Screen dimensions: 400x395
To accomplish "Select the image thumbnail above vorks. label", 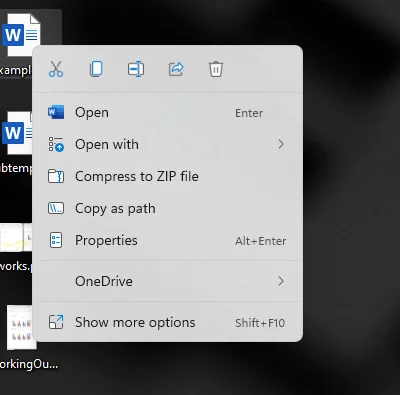I will pyautogui.click(x=16, y=237).
